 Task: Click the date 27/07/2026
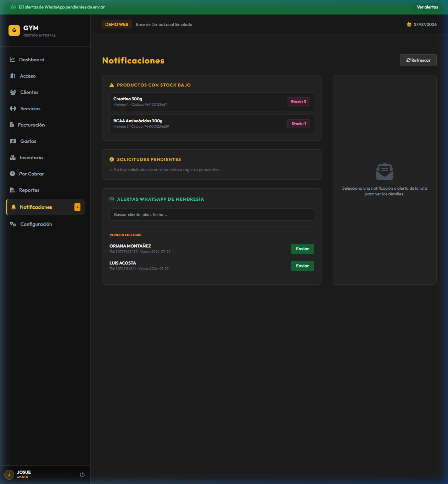425,24
